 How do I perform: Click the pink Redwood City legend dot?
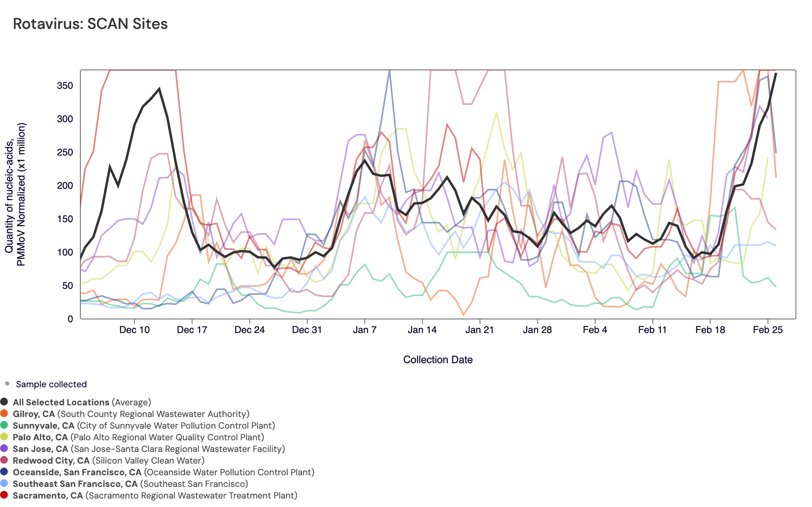click(4, 460)
